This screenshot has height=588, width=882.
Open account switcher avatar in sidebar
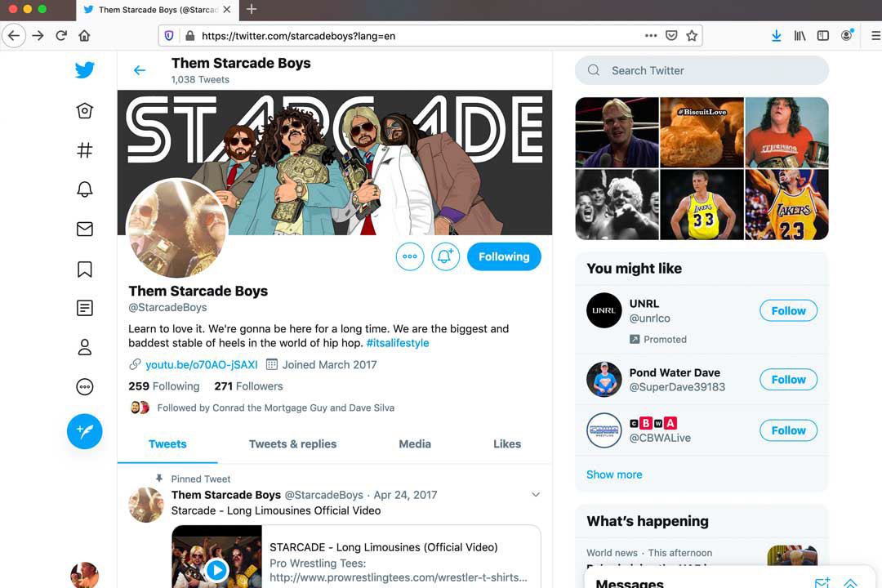tap(84, 575)
